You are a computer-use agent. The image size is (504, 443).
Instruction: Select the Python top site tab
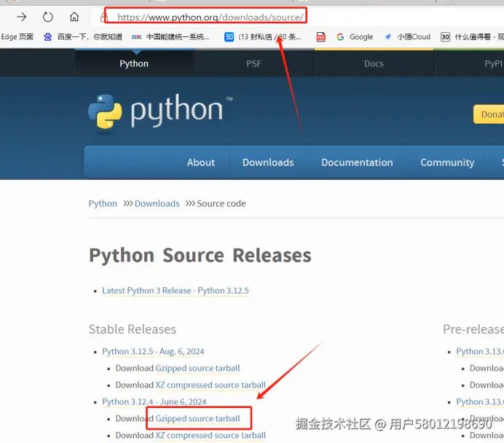click(x=134, y=63)
